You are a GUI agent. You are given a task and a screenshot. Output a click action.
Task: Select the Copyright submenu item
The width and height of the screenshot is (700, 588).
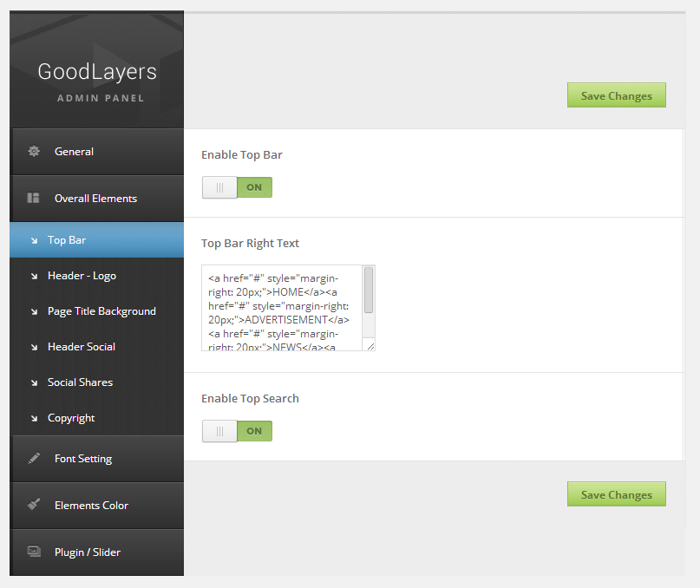(97, 418)
